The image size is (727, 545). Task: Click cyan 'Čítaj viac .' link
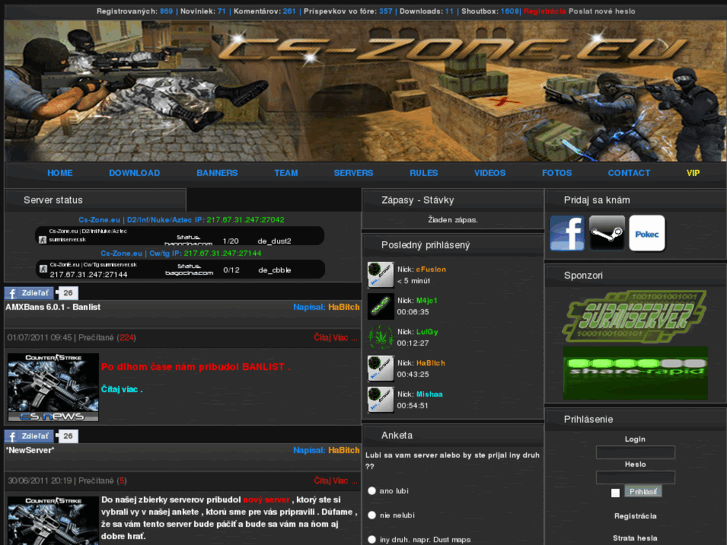pos(122,389)
